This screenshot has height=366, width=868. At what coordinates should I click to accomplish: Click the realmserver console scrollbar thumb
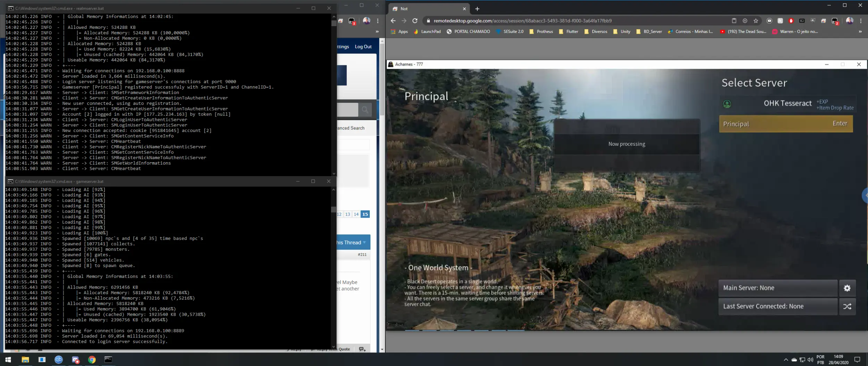click(334, 23)
